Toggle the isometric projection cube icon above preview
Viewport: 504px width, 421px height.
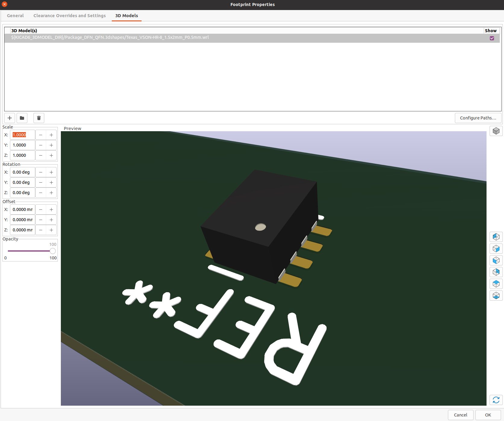click(496, 131)
